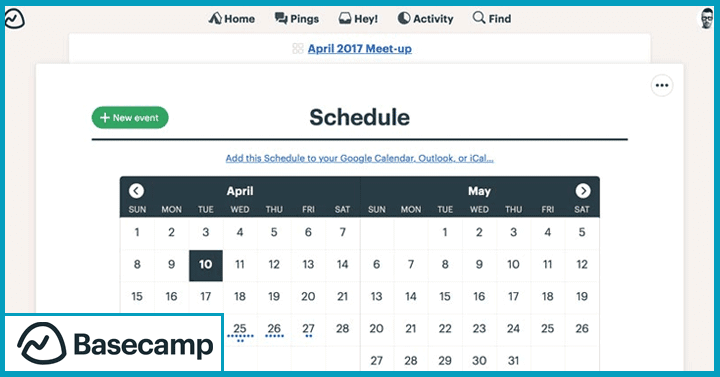
Task: Go to previous month with left arrow
Action: [136, 191]
